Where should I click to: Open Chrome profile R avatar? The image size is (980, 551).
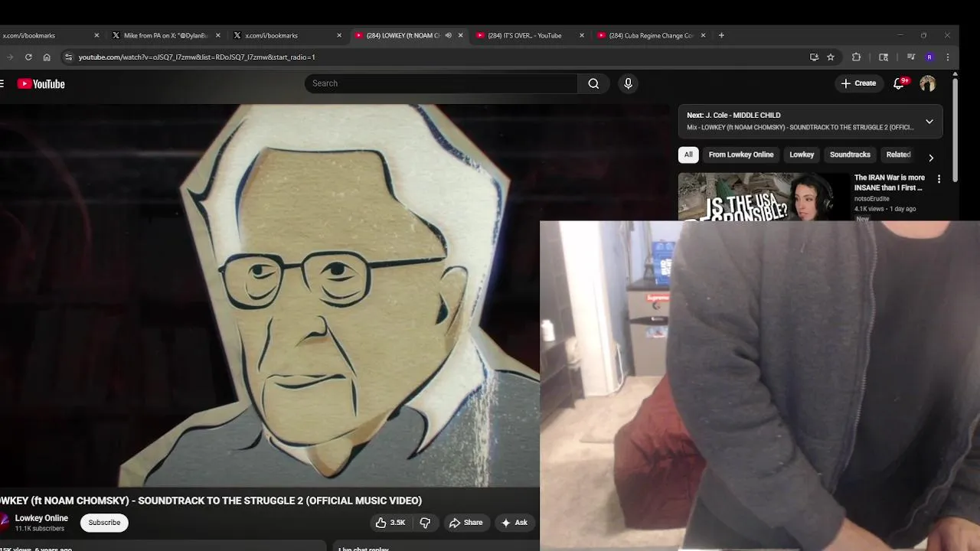point(929,57)
